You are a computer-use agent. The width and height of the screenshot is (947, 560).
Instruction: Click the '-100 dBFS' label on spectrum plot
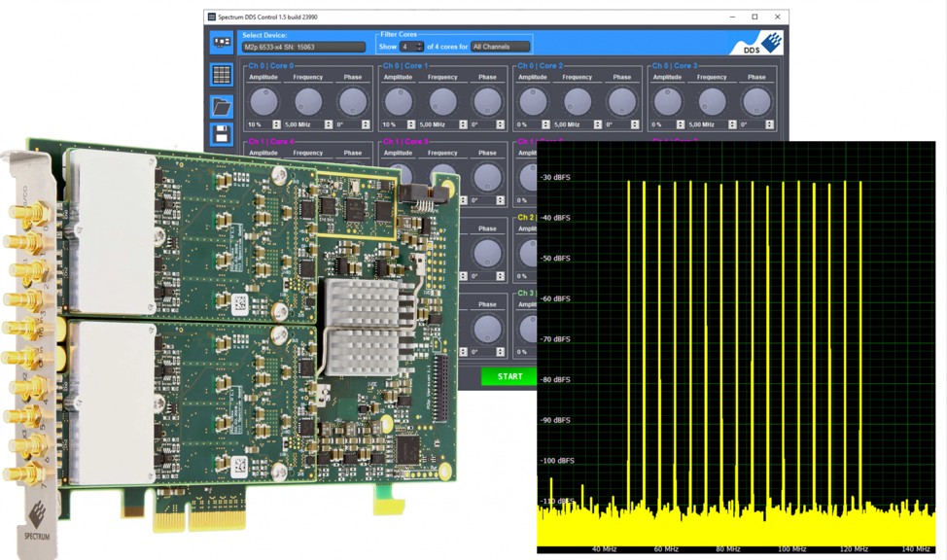557,460
